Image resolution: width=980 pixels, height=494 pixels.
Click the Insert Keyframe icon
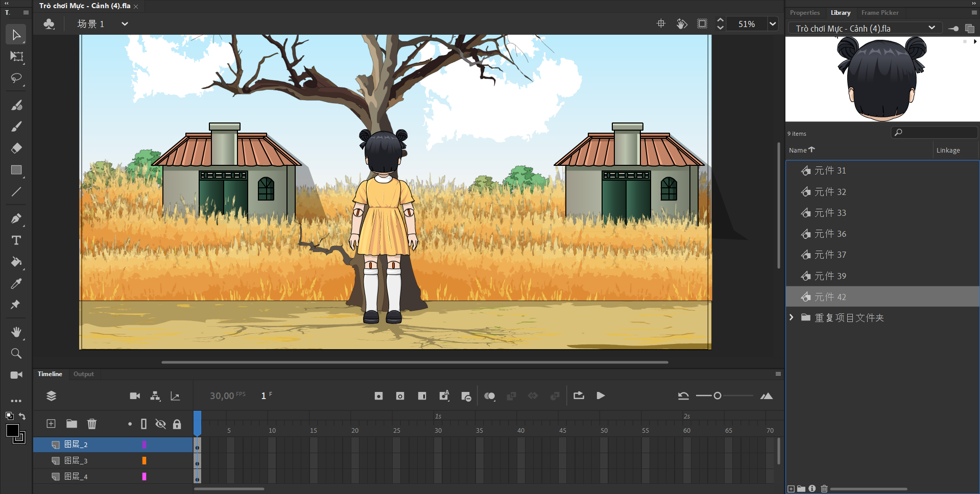pyautogui.click(x=378, y=396)
